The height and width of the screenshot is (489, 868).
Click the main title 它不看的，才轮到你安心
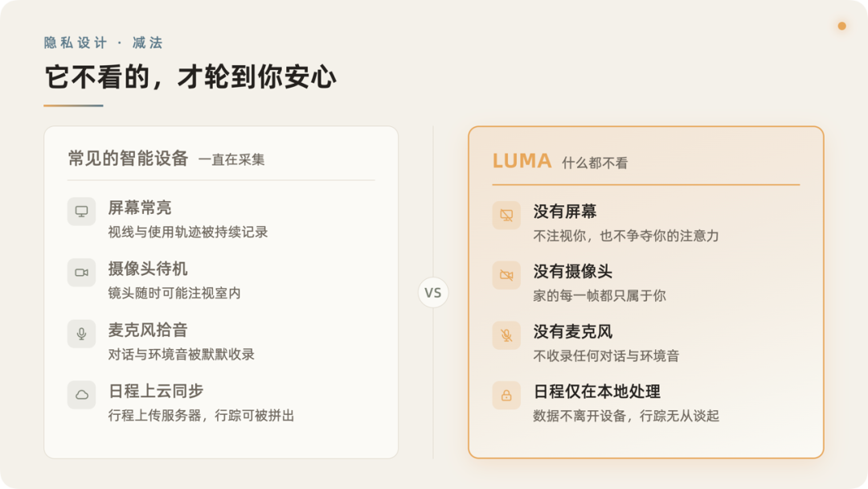[x=190, y=76]
